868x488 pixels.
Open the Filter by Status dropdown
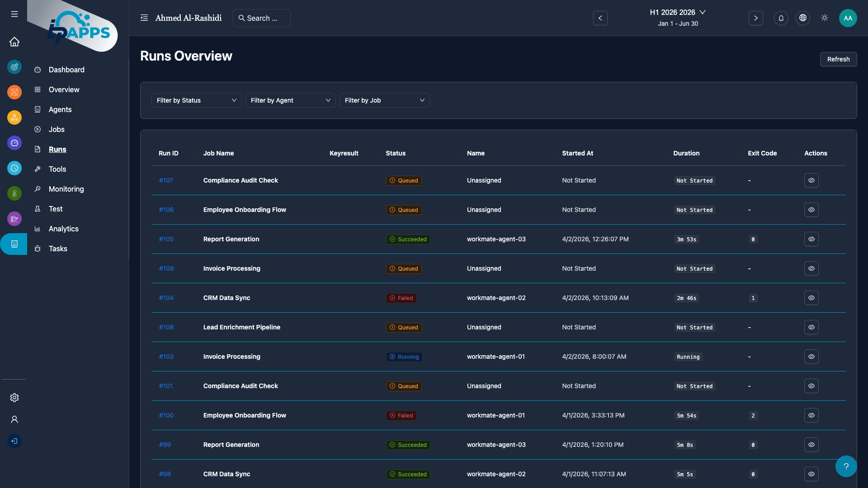196,100
